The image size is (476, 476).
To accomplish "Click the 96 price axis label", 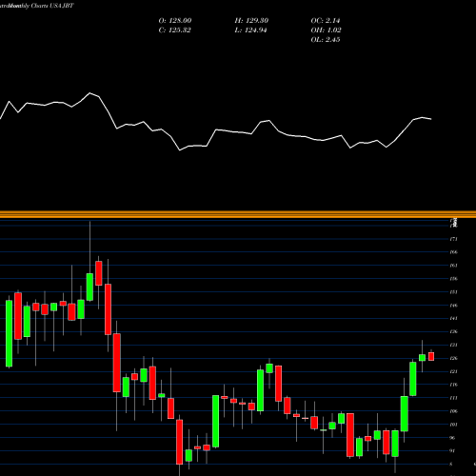I will pyautogui.click(x=453, y=438).
